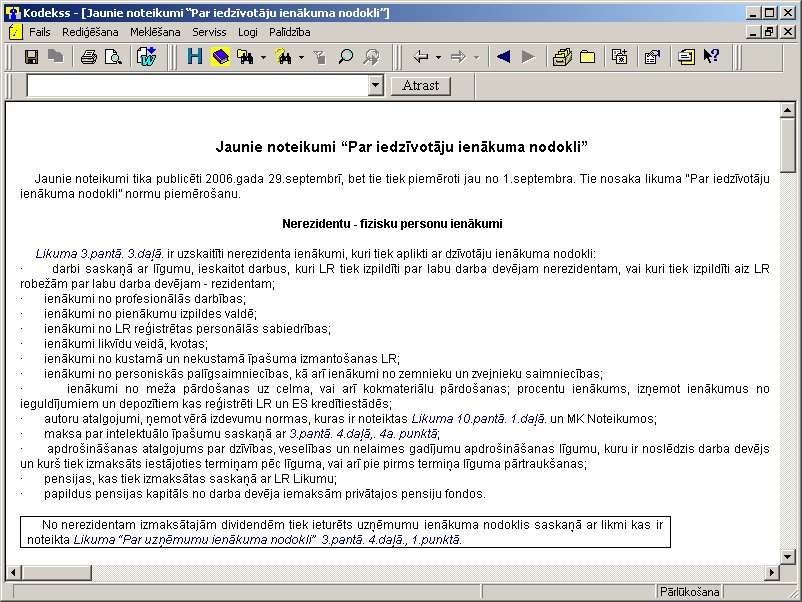Click the vertical scrollbar down arrow
802x602 pixels.
(x=787, y=556)
